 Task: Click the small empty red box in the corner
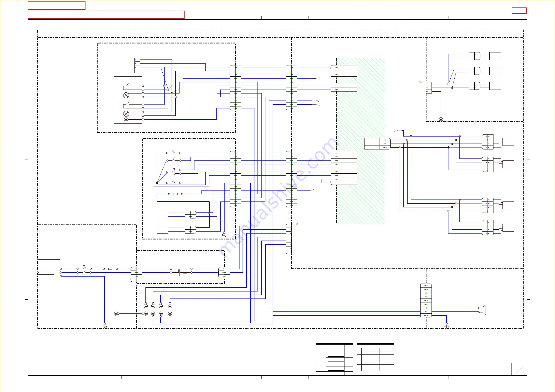pyautogui.click(x=519, y=11)
